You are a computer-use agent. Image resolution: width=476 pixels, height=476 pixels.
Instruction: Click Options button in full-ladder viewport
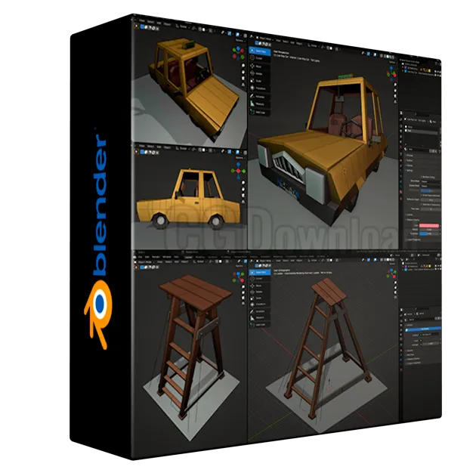coord(392,264)
